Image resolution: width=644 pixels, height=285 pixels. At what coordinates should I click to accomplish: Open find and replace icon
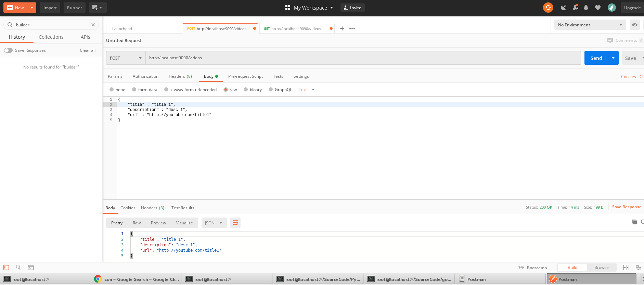18,268
